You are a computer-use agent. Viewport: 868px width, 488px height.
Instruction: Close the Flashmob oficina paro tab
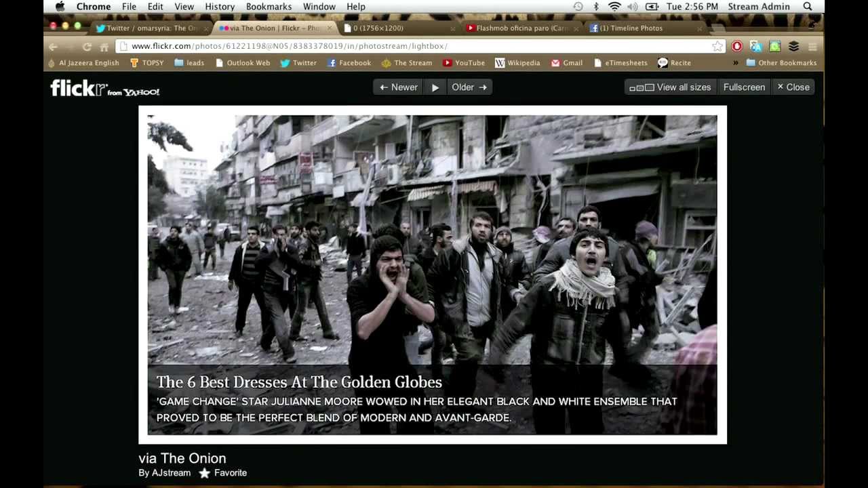[576, 28]
